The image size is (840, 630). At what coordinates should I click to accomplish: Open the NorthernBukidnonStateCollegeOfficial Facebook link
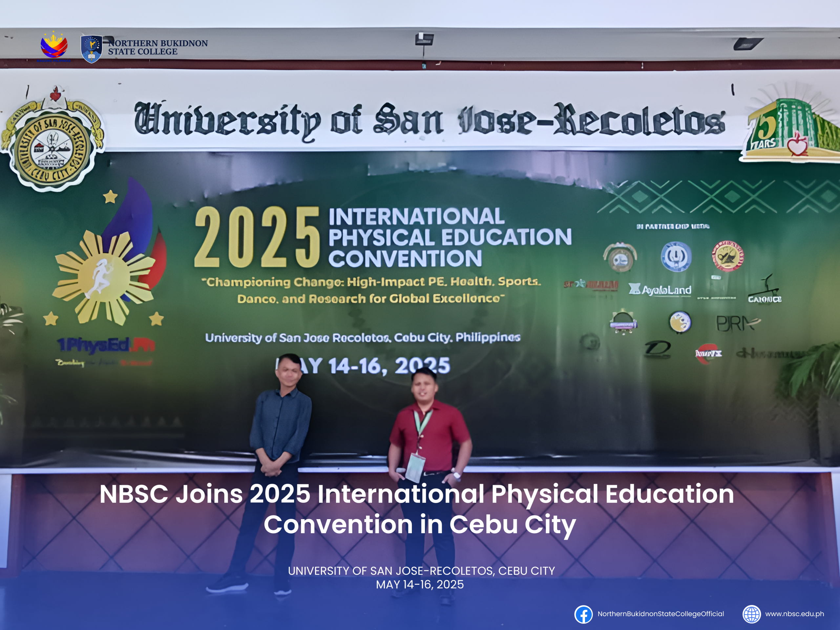(661, 614)
